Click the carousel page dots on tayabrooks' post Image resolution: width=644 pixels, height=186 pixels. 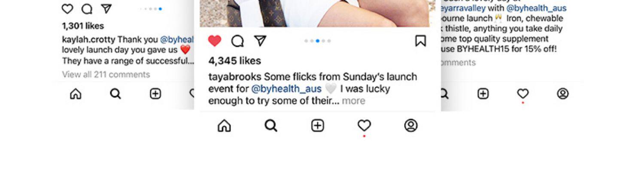tap(317, 41)
